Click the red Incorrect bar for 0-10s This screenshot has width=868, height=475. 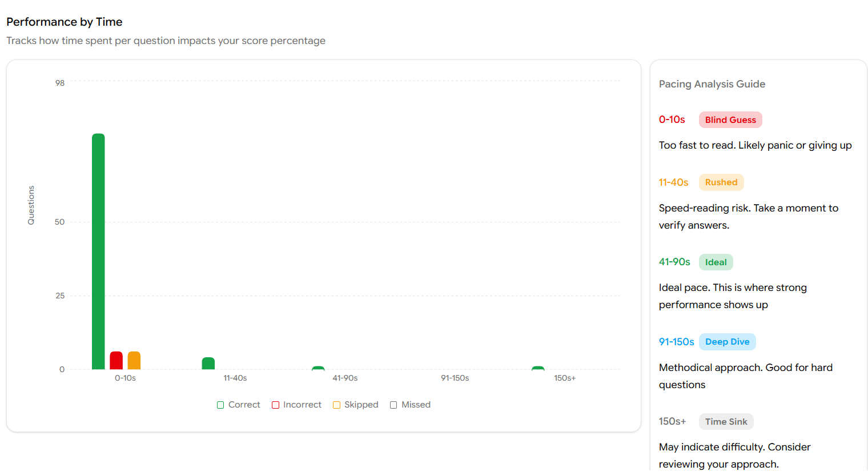click(116, 361)
